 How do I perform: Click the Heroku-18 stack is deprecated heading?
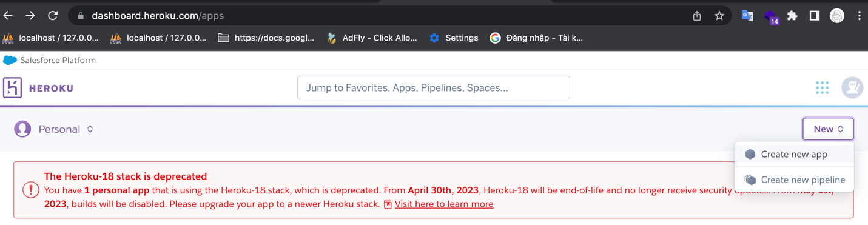point(126,176)
